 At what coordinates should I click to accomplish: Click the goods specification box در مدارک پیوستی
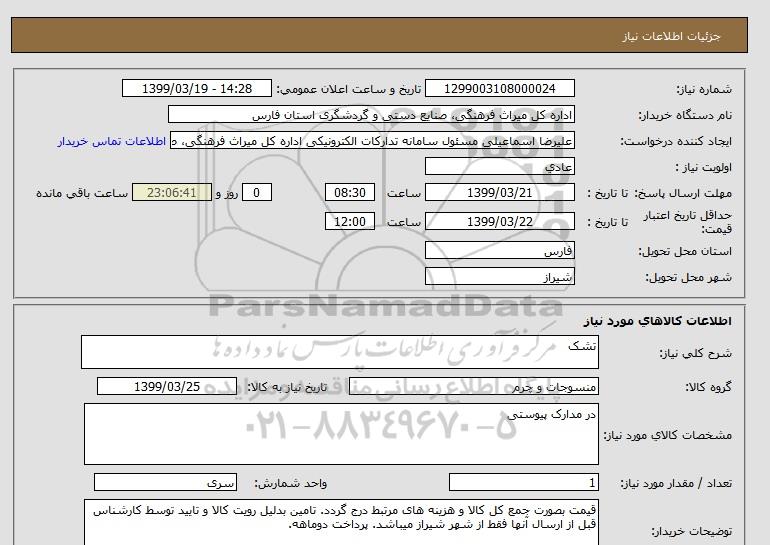(341, 434)
